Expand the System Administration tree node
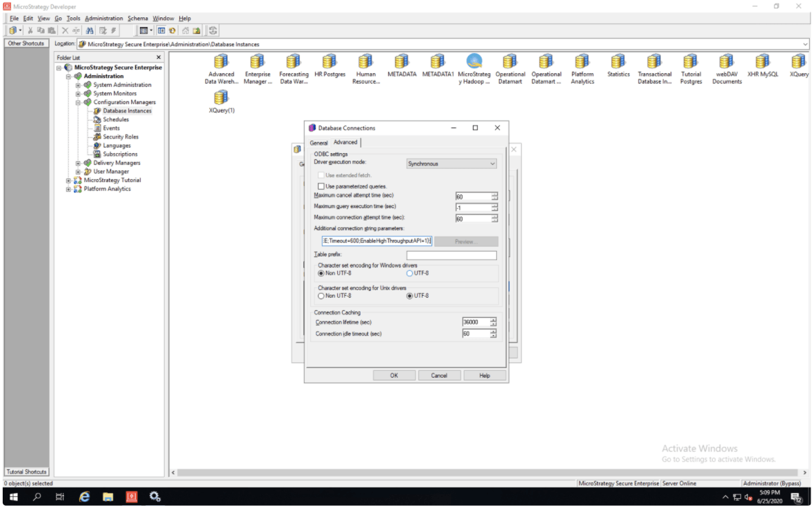The width and height of the screenshot is (812, 506). tap(79, 85)
